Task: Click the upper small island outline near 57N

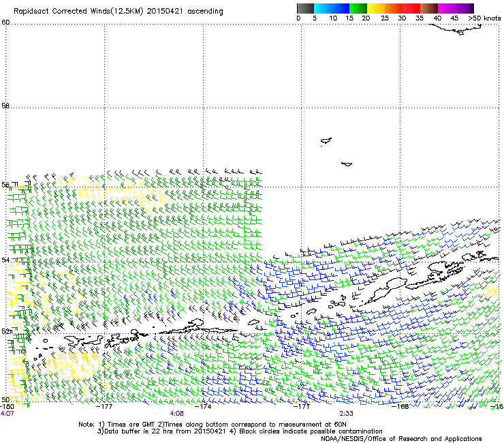Action: coord(326,141)
